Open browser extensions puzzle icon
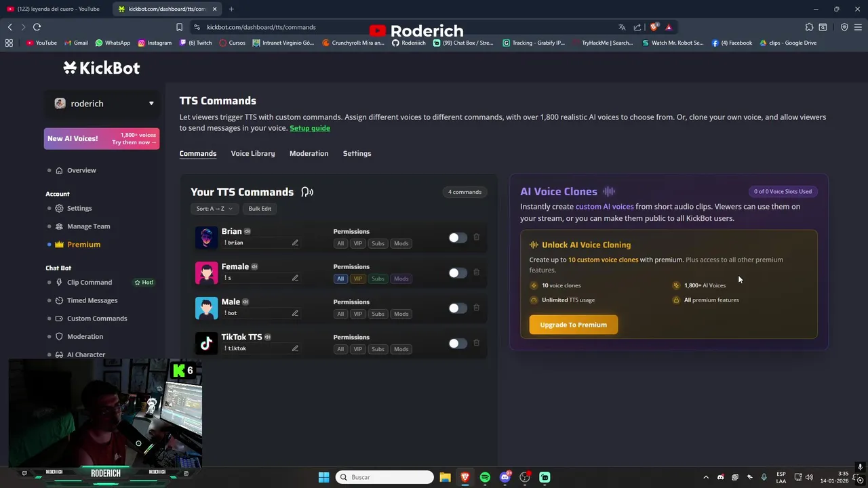Screen dimensions: 868x488 click(809, 27)
